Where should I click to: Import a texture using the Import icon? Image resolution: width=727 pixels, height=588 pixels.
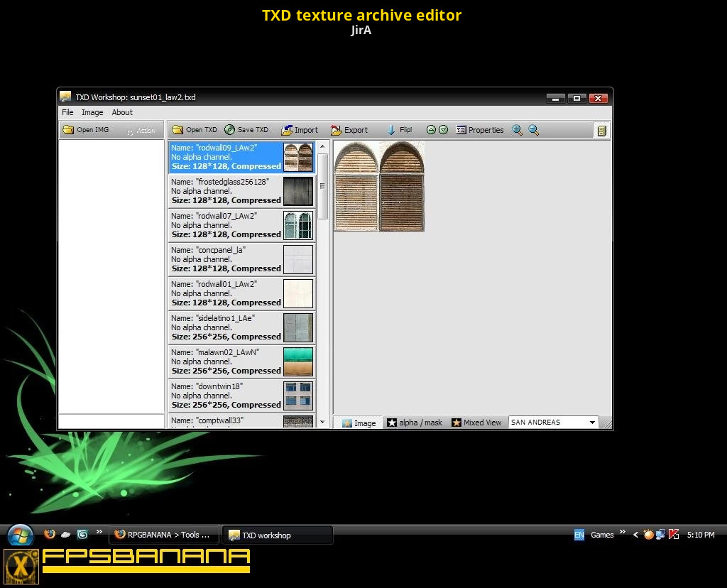pyautogui.click(x=300, y=130)
